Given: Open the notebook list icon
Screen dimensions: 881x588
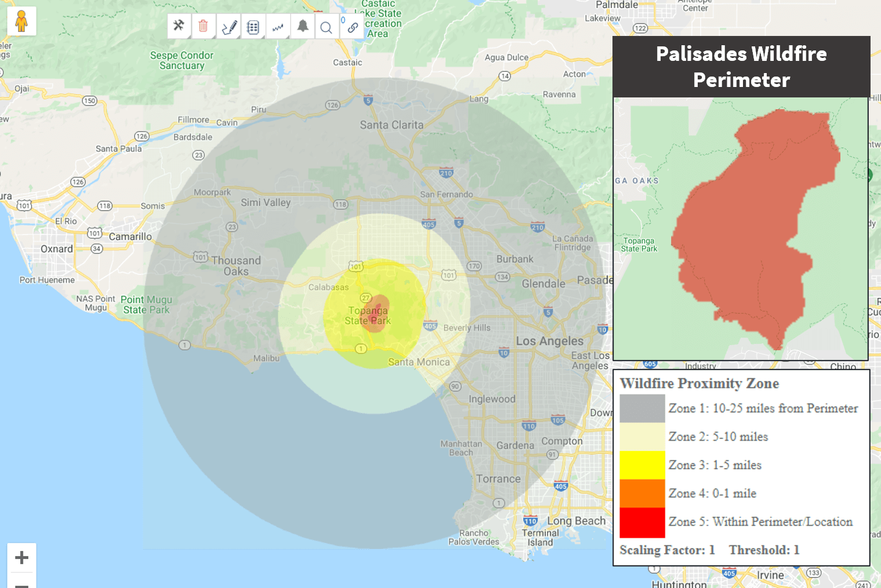Looking at the screenshot, I should click(253, 27).
